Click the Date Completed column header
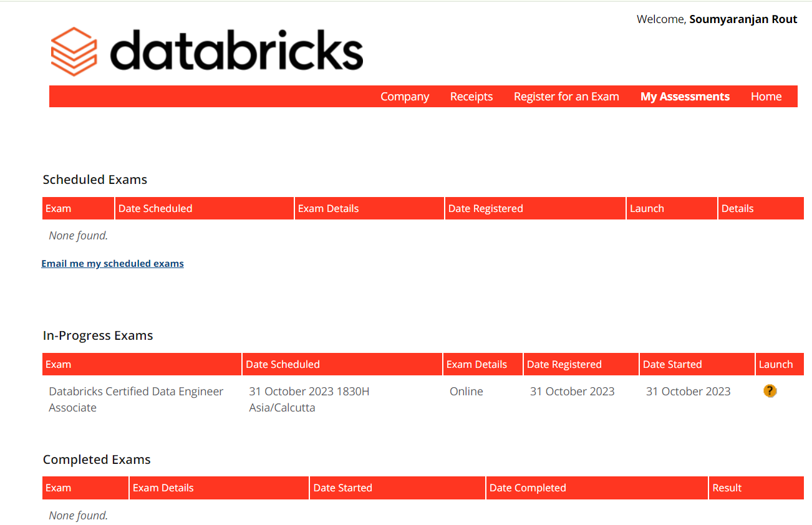 [x=528, y=488]
